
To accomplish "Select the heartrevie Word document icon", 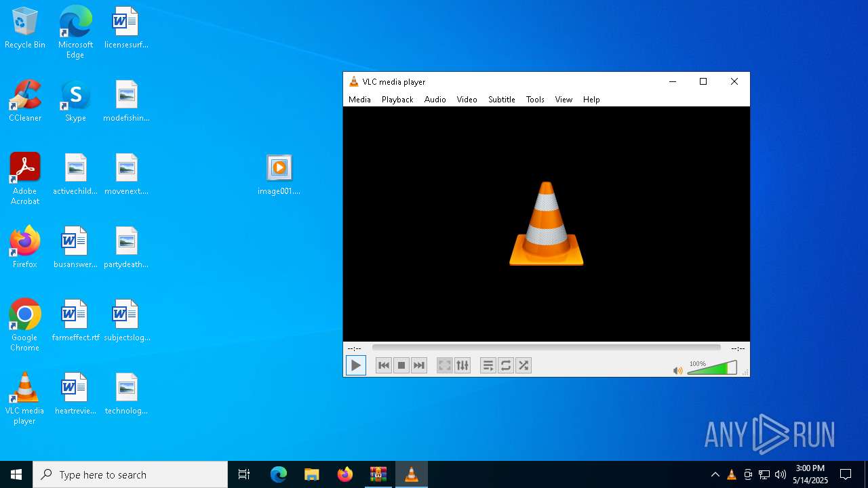I will click(75, 394).
